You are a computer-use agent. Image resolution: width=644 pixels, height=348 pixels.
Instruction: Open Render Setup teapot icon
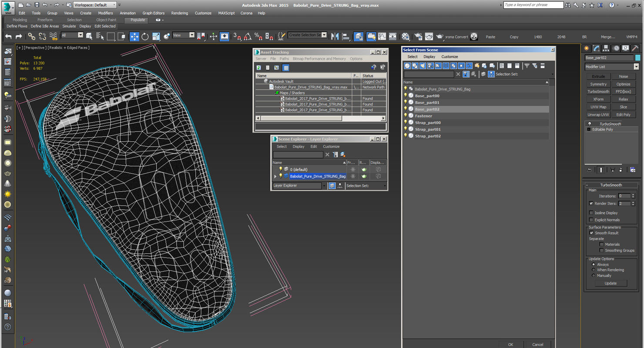click(419, 37)
